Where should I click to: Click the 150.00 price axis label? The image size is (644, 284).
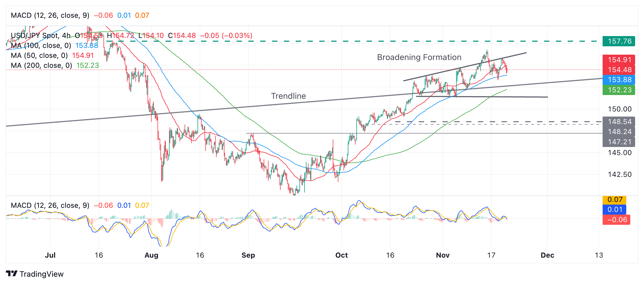[x=620, y=109]
